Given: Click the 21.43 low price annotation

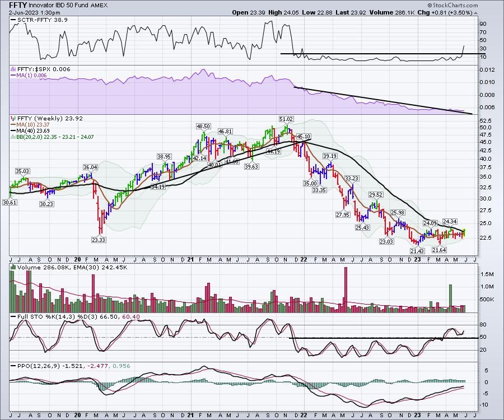Looking at the screenshot, I should point(417,251).
